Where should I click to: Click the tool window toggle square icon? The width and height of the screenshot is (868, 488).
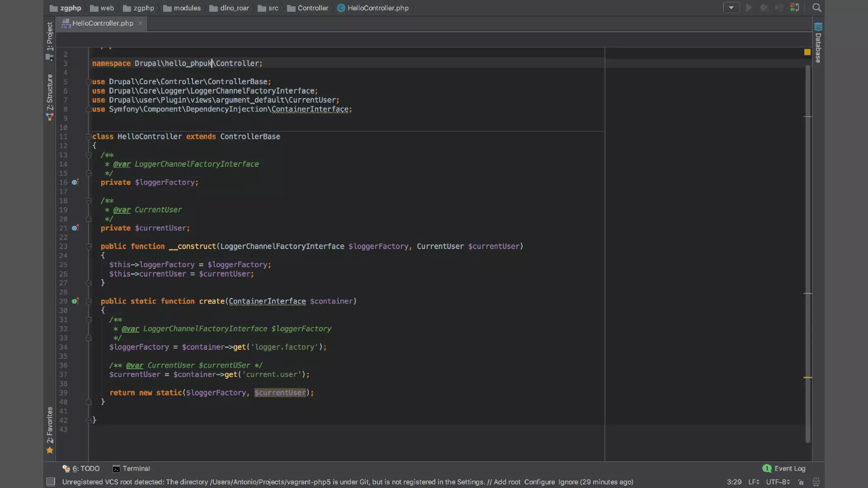(x=51, y=482)
